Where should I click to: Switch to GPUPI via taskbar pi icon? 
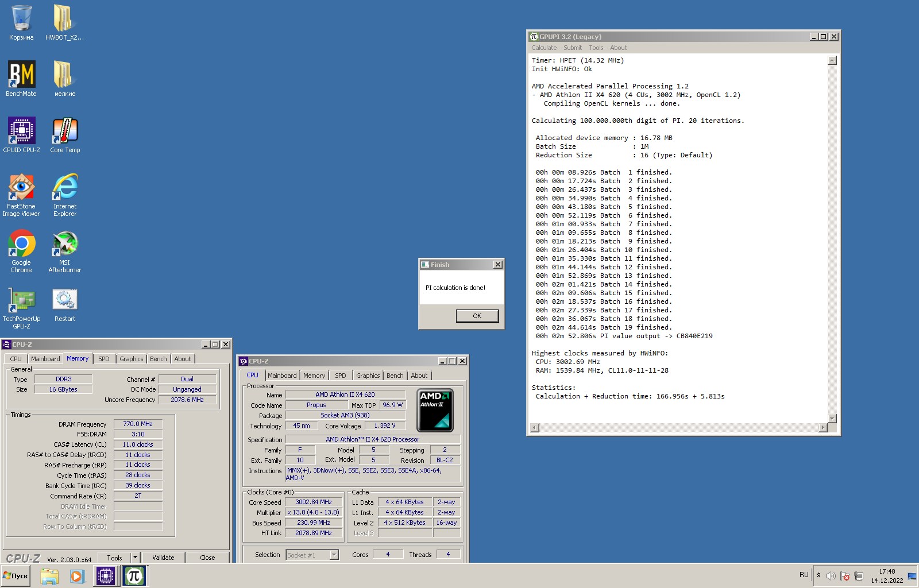point(134,576)
